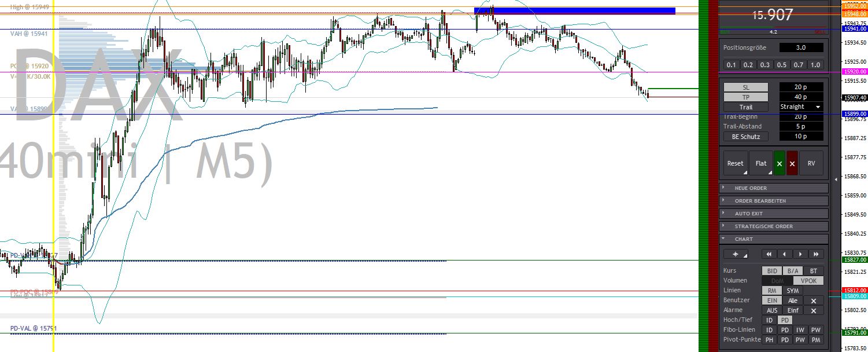Image resolution: width=868 pixels, height=352 pixels.
Task: Click the green X close-position icon
Action: (779, 163)
